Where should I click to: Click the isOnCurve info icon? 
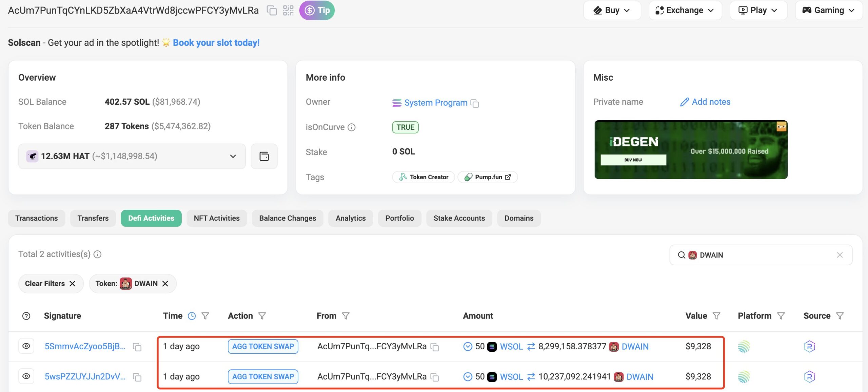pos(352,127)
